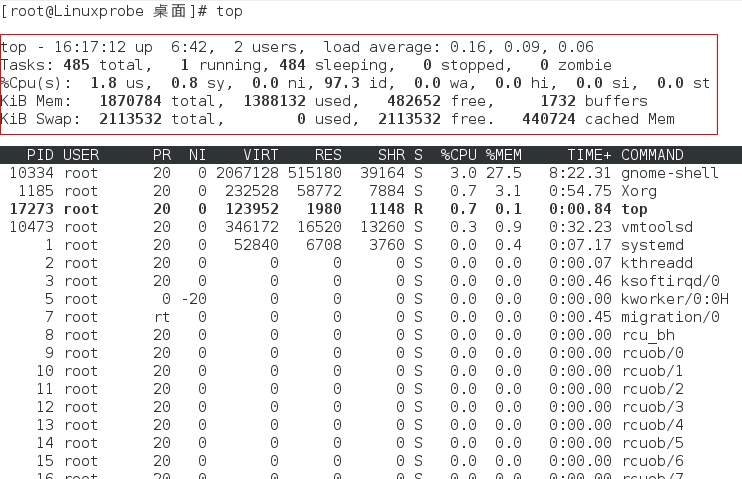Click the %CPU column header

[x=459, y=155]
